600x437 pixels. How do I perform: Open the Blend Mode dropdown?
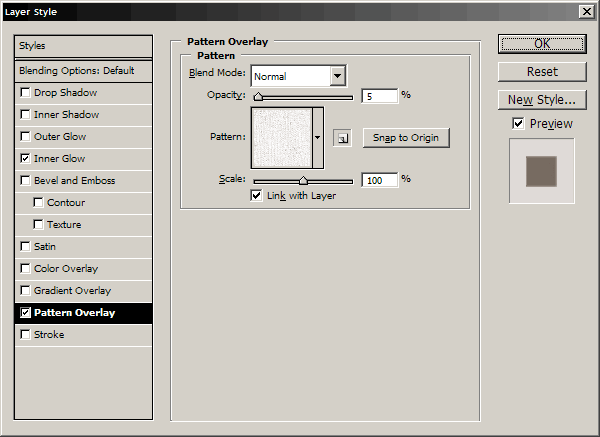(x=337, y=76)
